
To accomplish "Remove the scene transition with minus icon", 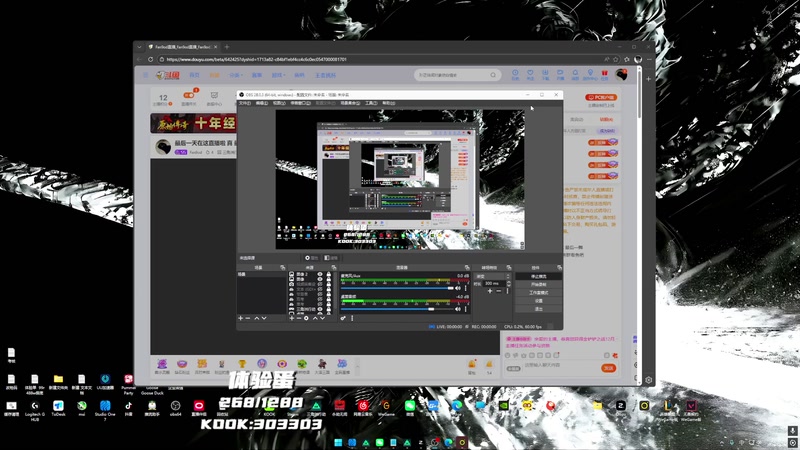I will tap(498, 291).
